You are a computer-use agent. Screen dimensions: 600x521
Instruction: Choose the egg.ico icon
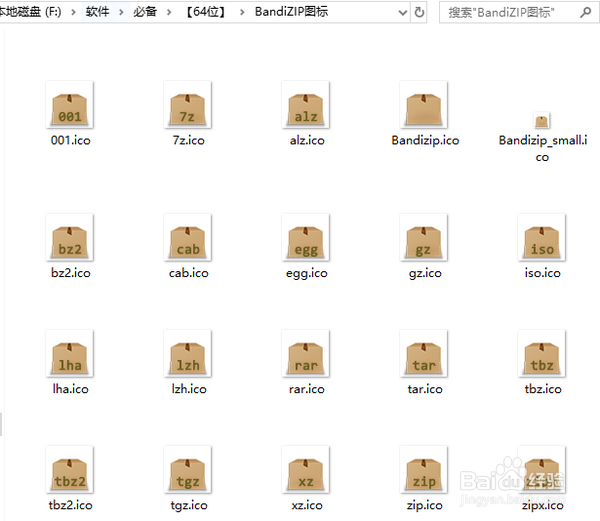306,237
